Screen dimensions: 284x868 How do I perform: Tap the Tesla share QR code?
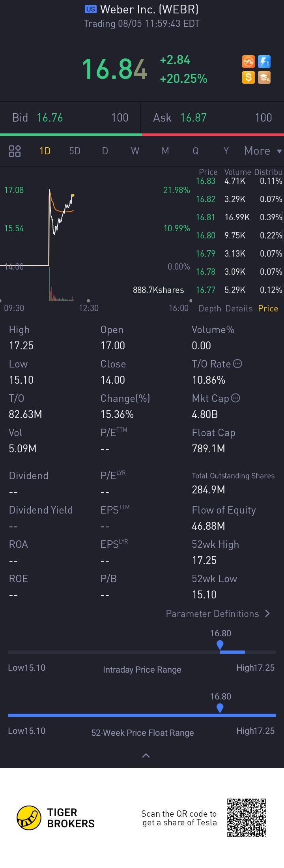247,817
